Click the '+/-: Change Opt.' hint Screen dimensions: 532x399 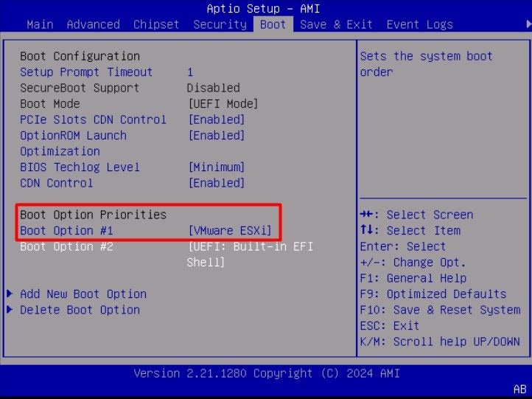pos(413,263)
